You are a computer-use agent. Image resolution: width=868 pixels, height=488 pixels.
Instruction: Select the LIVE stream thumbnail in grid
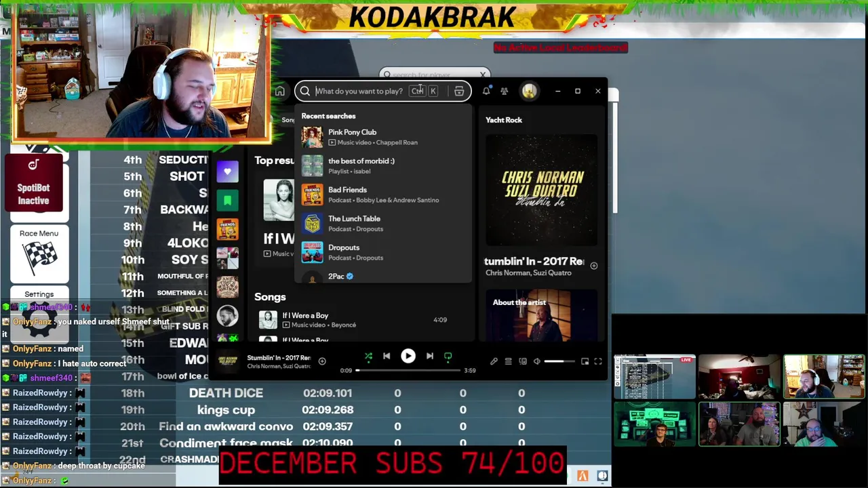(x=654, y=377)
